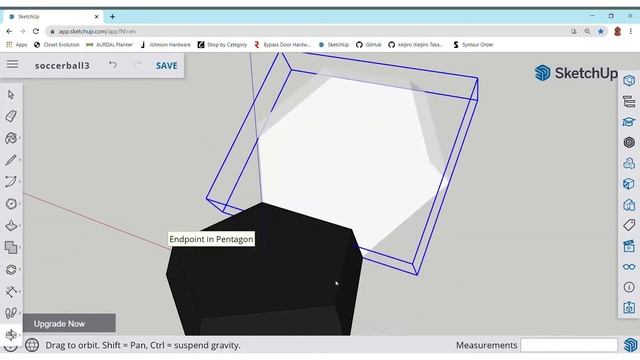Open the Chrome profile avatar
The height and width of the screenshot is (360, 640).
617,31
